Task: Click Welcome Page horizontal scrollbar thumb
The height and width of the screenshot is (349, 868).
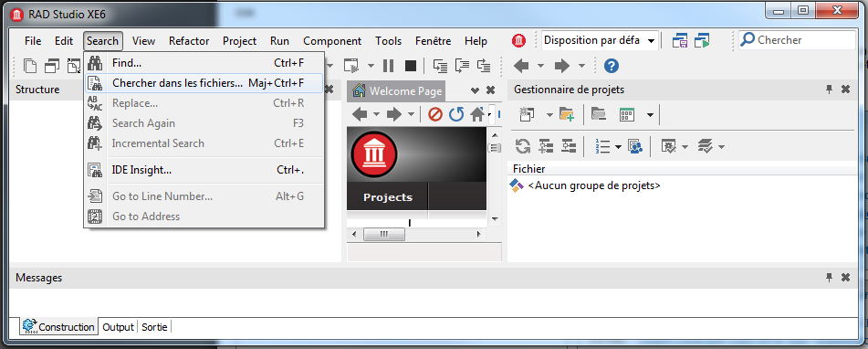Action: click(383, 234)
